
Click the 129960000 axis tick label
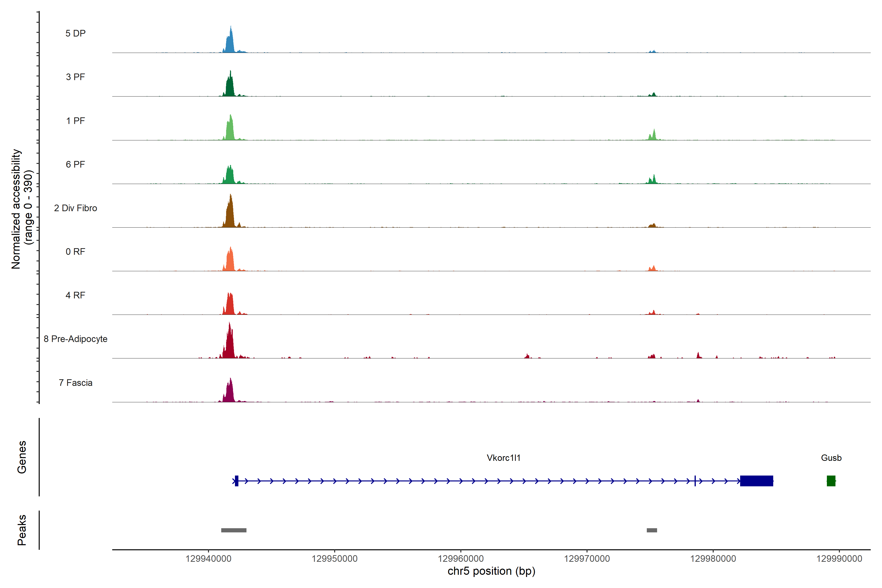(461, 559)
